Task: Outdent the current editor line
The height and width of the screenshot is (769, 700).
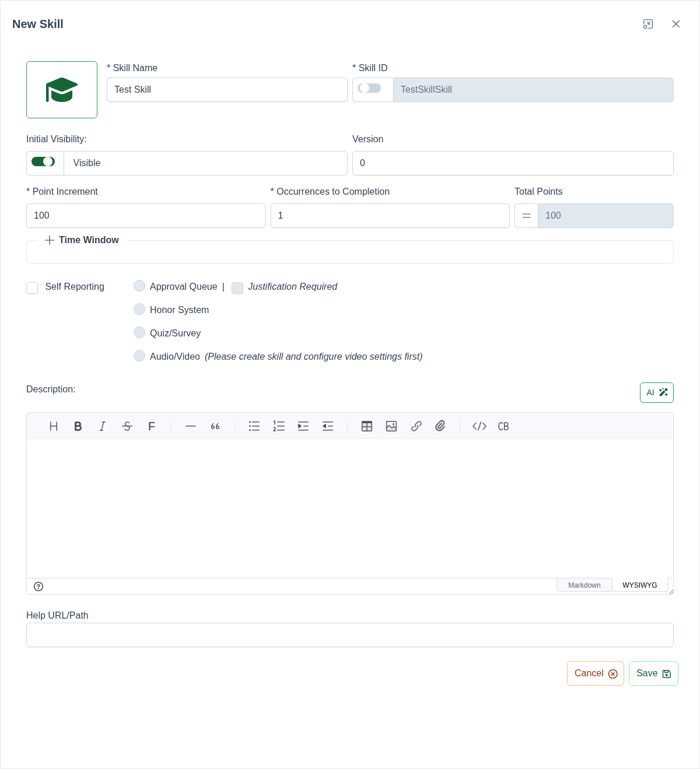Action: (328, 426)
